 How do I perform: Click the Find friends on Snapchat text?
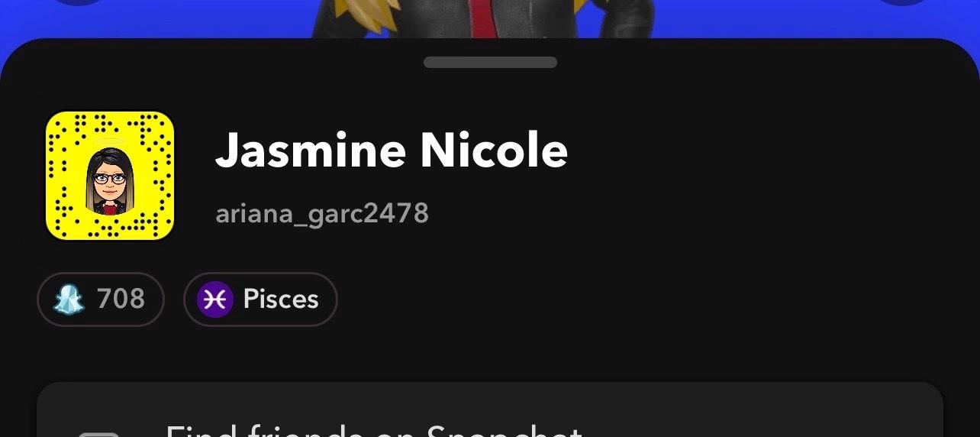point(374,430)
